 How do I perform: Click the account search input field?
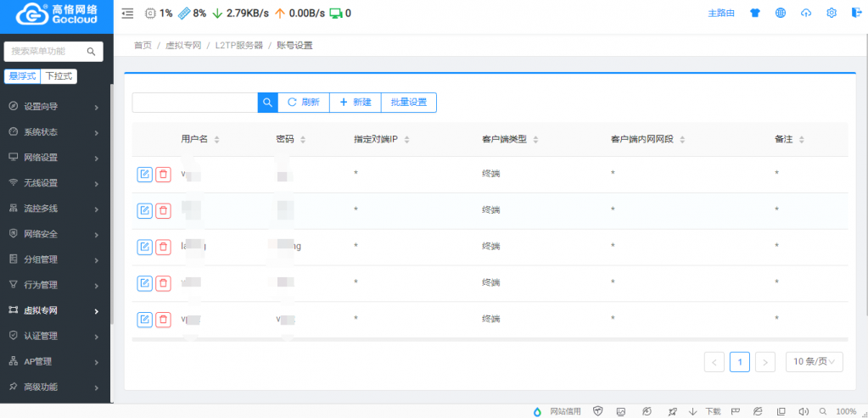(194, 103)
